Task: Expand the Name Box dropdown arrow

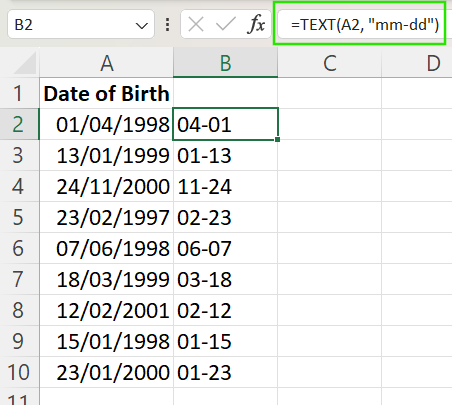Action: tap(142, 25)
